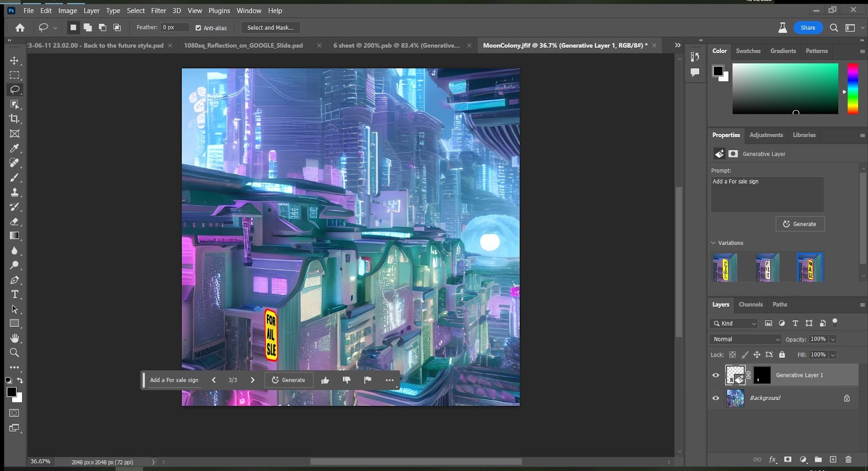Screen dimensions: 868x471
Task: Click the Select and Mask button
Action: (x=270, y=28)
